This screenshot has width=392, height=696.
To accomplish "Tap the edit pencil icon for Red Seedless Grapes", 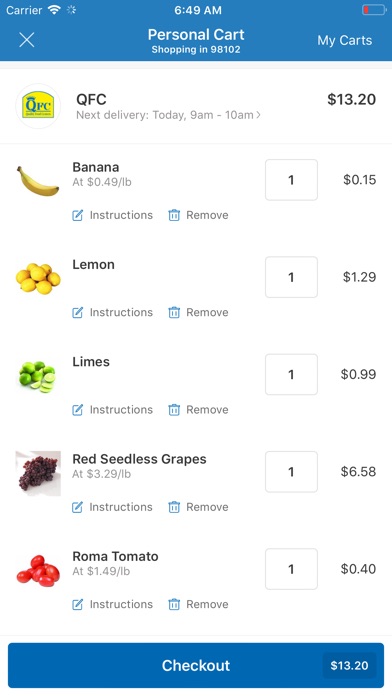I will [x=77, y=507].
